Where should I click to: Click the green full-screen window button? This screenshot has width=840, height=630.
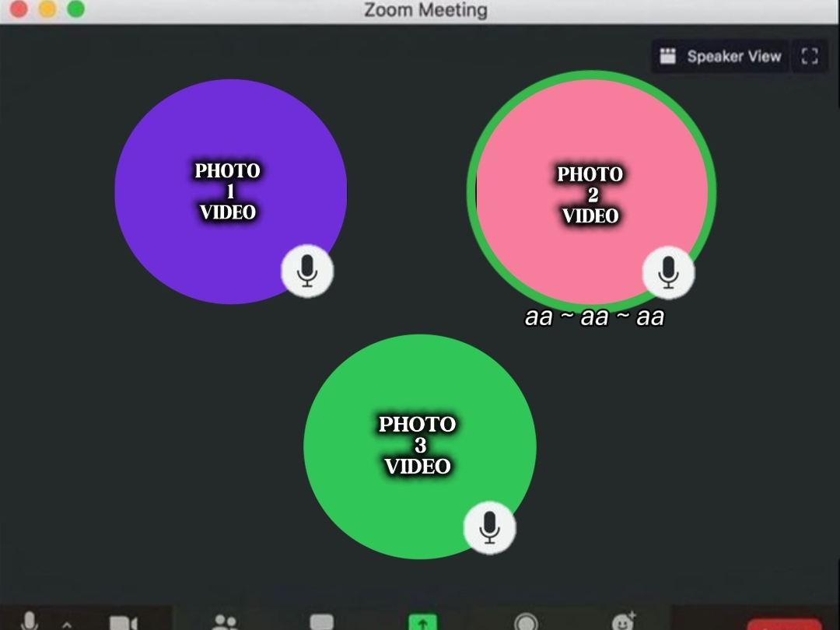(x=75, y=9)
